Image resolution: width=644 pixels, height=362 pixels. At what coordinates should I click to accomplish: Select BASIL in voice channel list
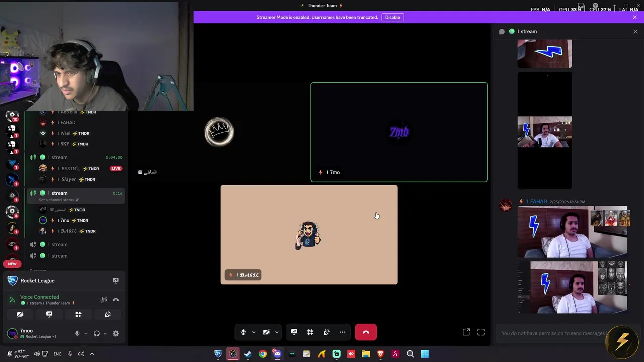pyautogui.click(x=80, y=231)
